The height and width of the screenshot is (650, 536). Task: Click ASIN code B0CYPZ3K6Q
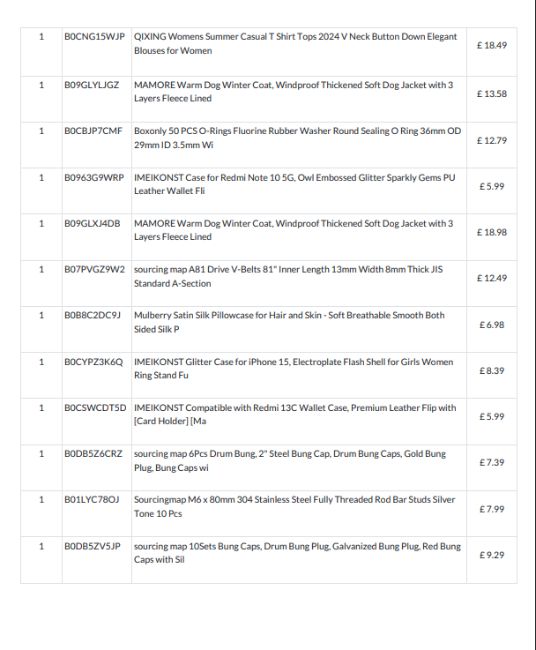pyautogui.click(x=93, y=362)
